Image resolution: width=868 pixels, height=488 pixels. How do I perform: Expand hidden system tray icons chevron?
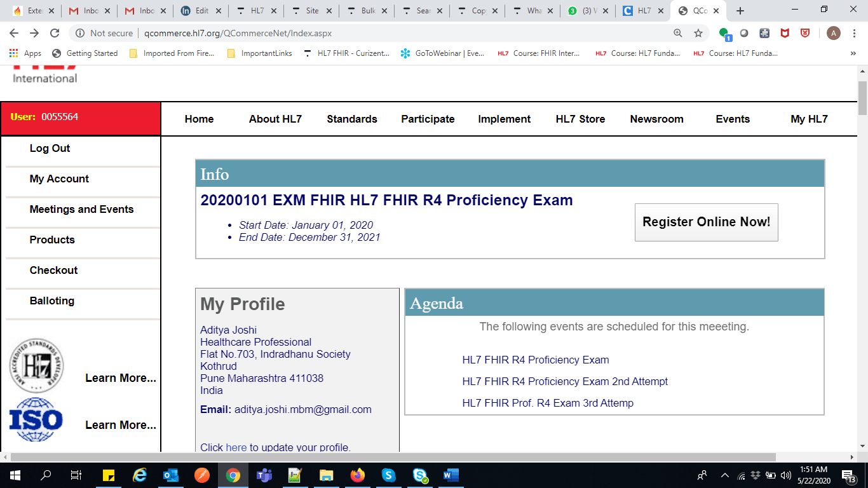click(724, 475)
